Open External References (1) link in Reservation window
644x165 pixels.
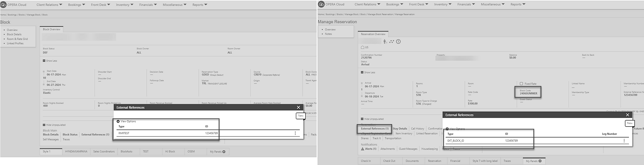coord(375,129)
